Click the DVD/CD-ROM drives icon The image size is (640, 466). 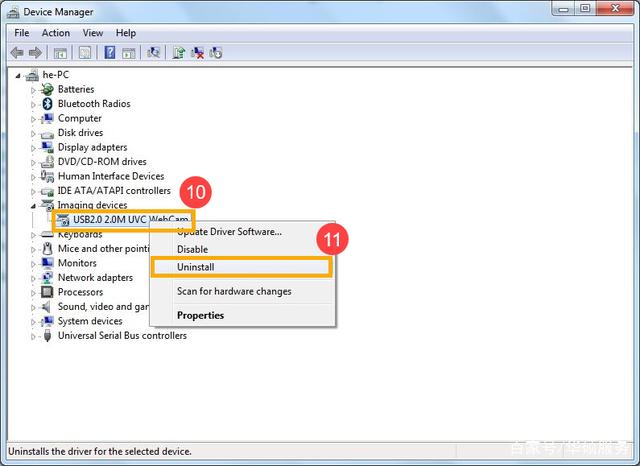point(47,162)
